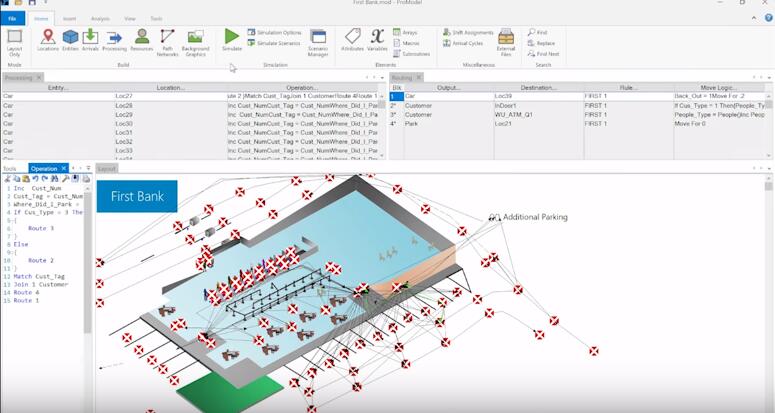Select the Layout tab

coord(106,168)
